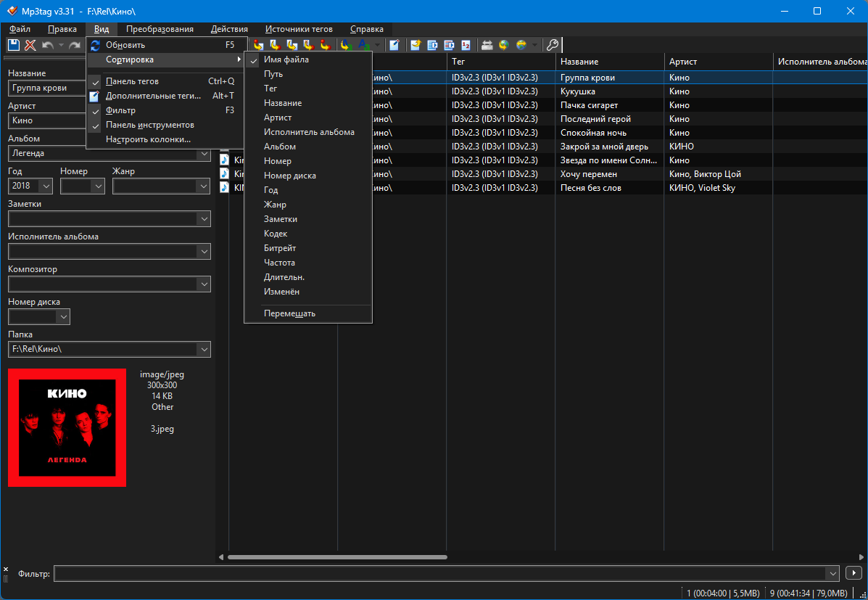Click the Название column header
This screenshot has width=868, height=600.
click(609, 62)
